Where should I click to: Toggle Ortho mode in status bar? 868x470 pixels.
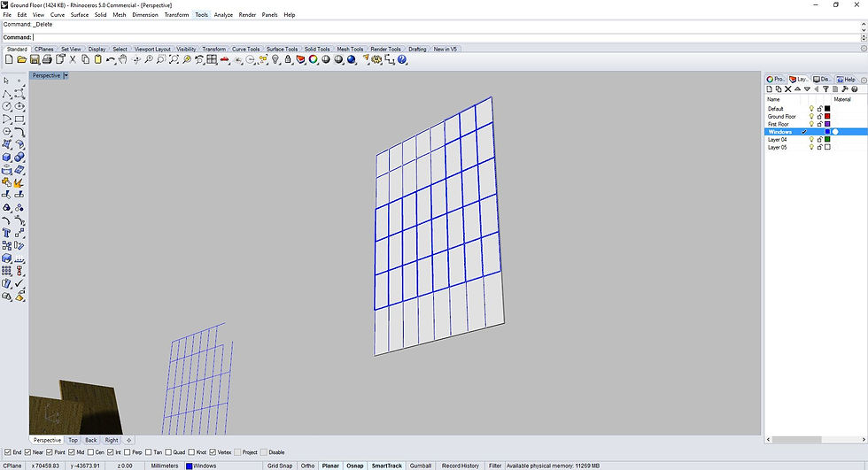[308, 466]
